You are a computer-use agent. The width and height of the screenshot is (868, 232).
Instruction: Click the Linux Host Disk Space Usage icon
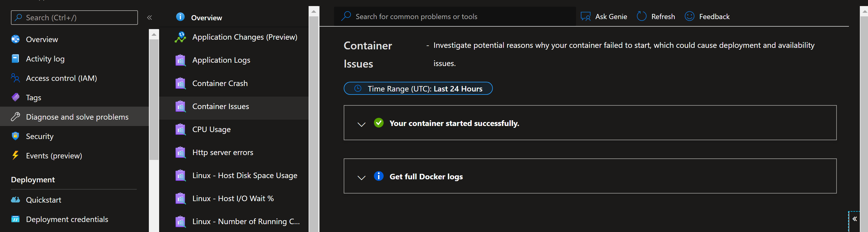click(181, 176)
